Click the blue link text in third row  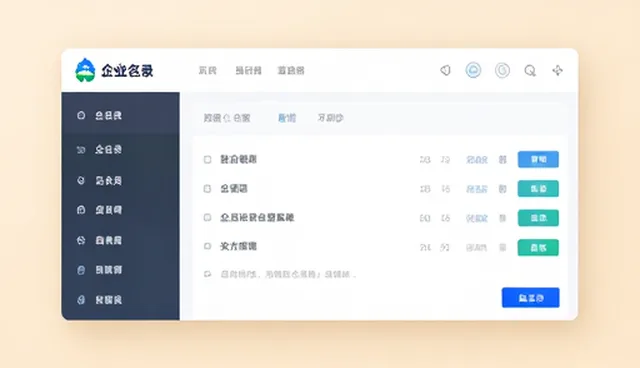477,218
